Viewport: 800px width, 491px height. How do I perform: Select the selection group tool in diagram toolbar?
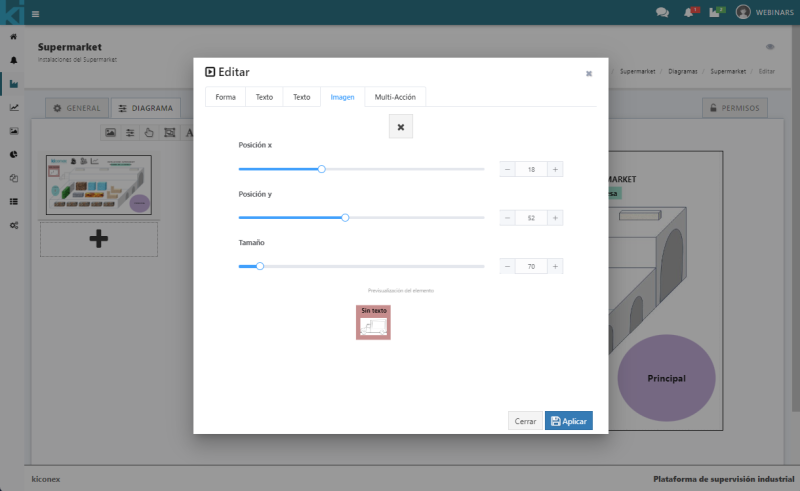pyautogui.click(x=169, y=133)
